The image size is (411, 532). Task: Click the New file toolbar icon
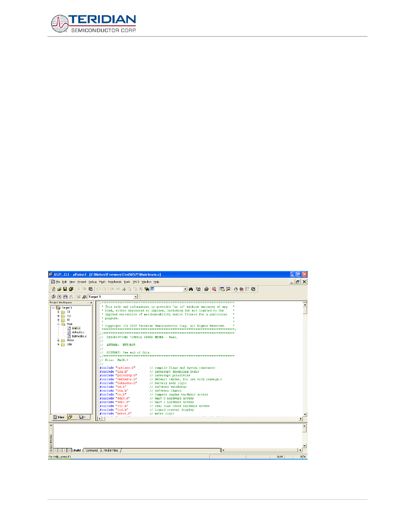(53, 289)
